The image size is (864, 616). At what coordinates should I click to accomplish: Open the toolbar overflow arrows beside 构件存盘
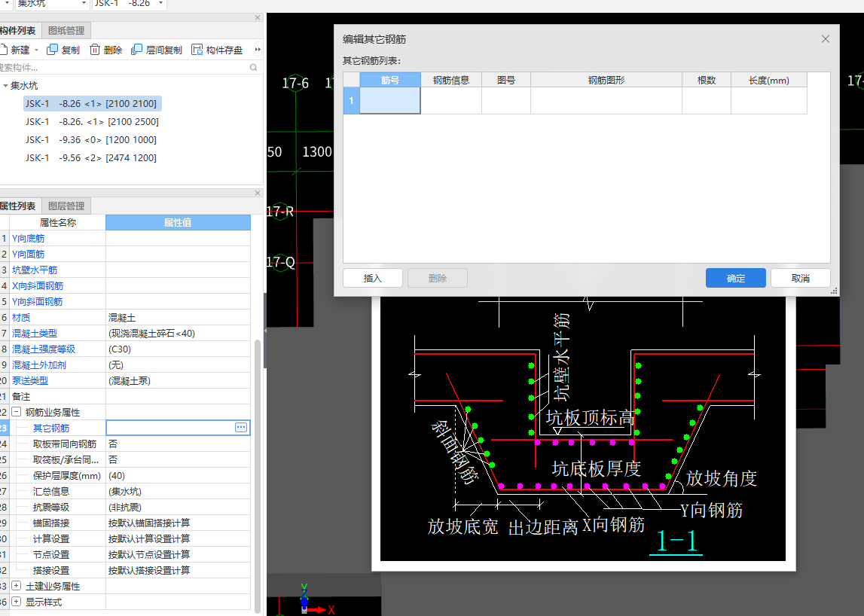[x=258, y=50]
